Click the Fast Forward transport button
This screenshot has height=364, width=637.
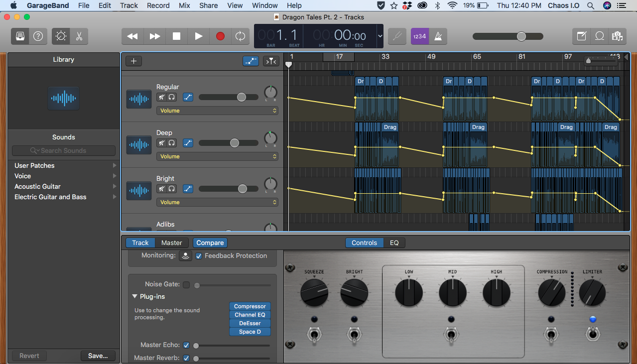[155, 36]
